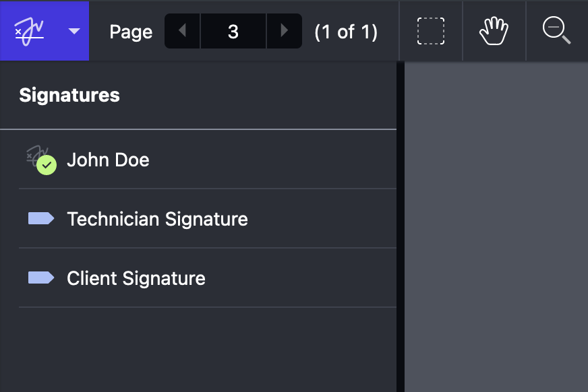Click the Technician Signature tag icon
The width and height of the screenshot is (588, 392).
click(x=40, y=219)
